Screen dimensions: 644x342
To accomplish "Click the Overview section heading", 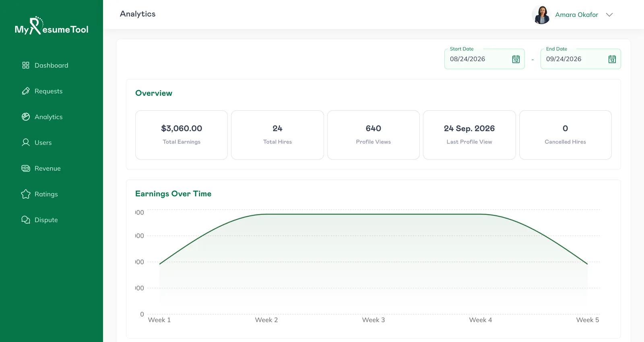I will [x=154, y=93].
